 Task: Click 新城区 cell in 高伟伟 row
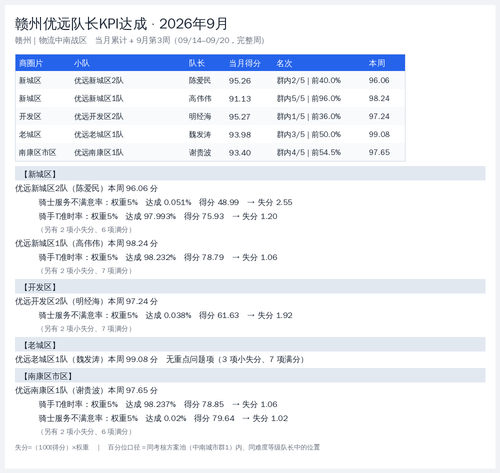(30, 98)
